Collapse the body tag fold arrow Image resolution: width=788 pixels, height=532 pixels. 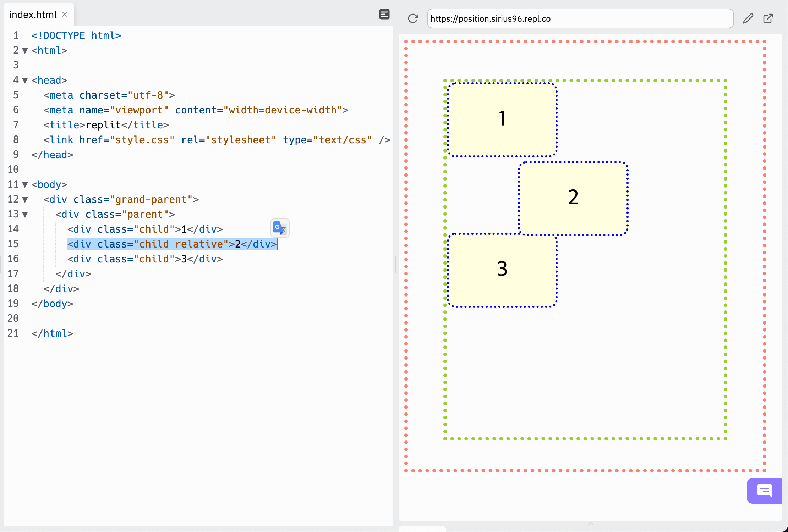click(x=25, y=185)
